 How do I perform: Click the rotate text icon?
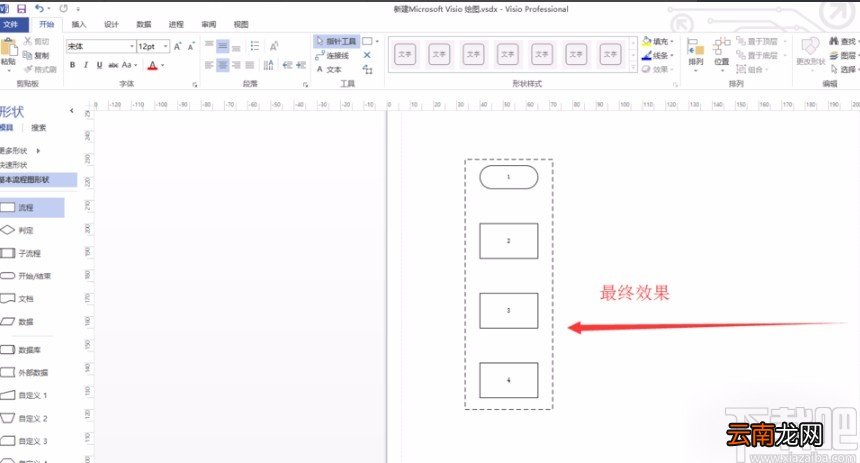click(x=274, y=46)
